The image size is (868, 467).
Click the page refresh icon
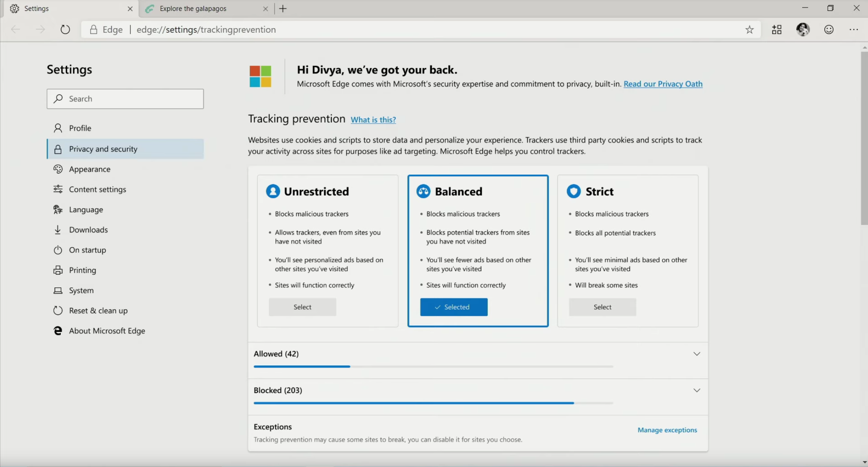[65, 30]
